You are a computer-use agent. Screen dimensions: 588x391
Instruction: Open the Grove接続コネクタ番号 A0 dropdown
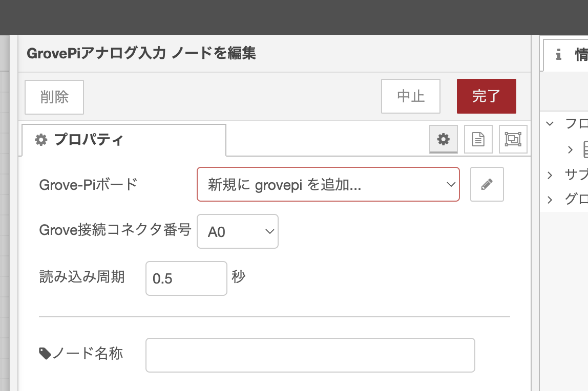coord(237,231)
